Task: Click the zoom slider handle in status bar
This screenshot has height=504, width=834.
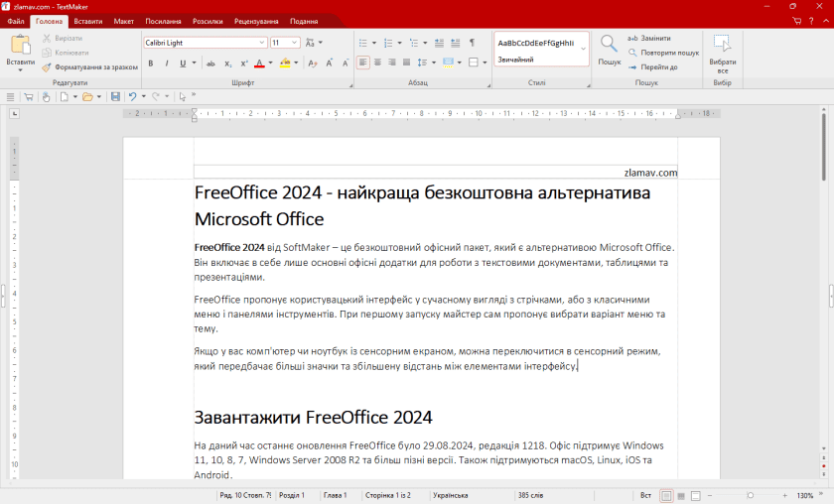Action: click(750, 495)
